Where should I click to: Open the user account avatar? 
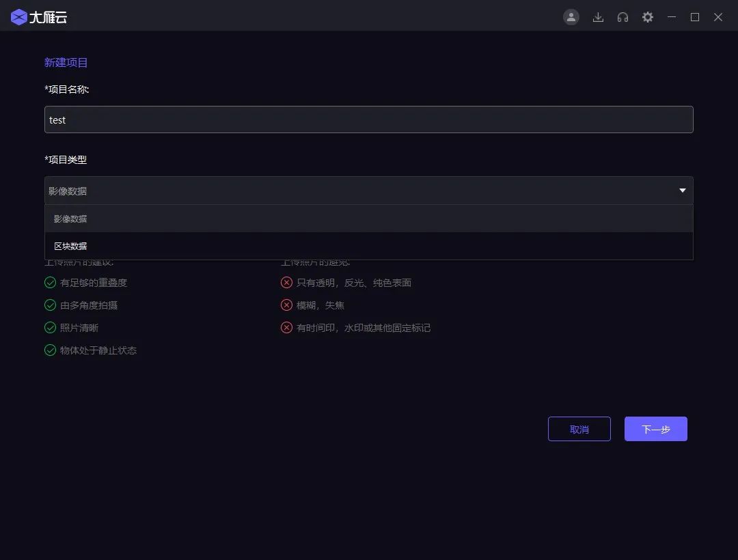click(571, 17)
